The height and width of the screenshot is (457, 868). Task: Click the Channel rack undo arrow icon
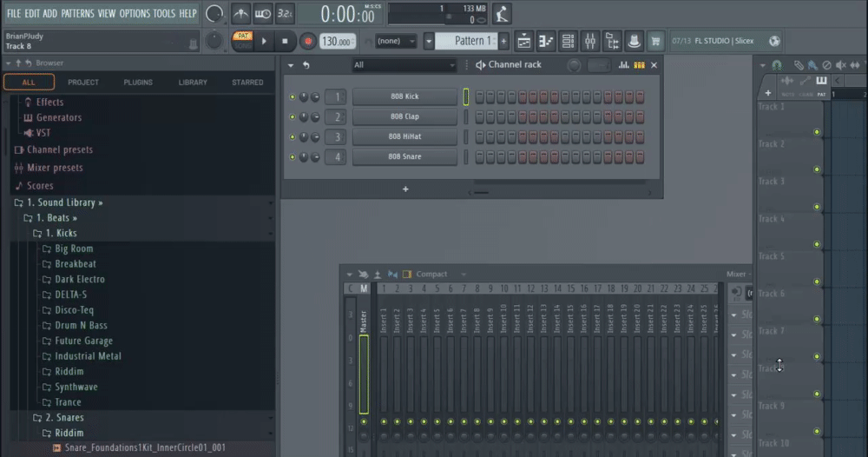click(306, 65)
